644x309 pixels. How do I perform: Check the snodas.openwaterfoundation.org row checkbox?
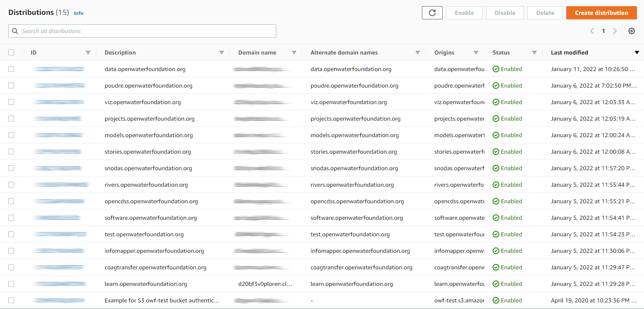[11, 168]
